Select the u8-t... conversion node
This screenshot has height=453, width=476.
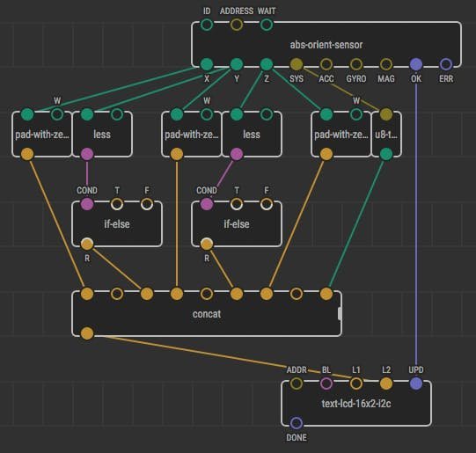[x=386, y=135]
